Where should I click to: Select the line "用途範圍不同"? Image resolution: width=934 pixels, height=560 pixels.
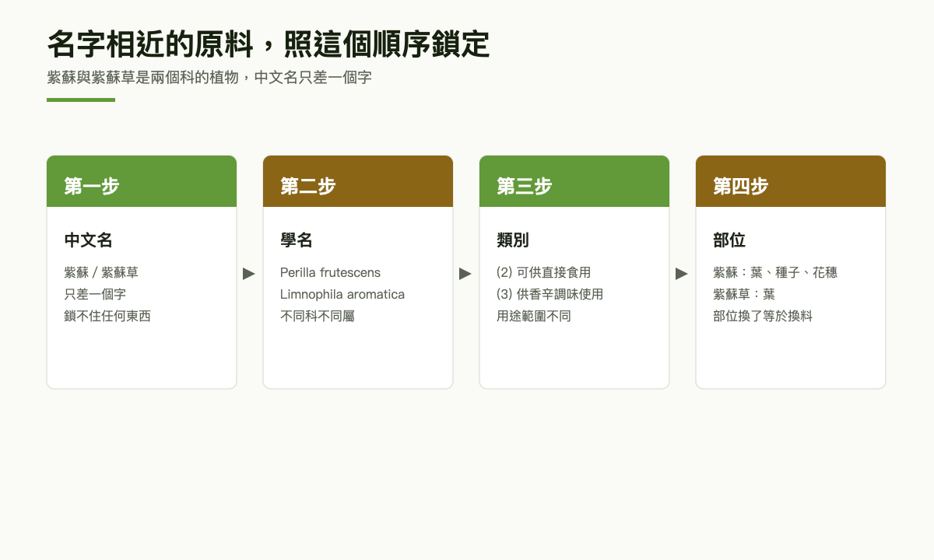(x=534, y=317)
